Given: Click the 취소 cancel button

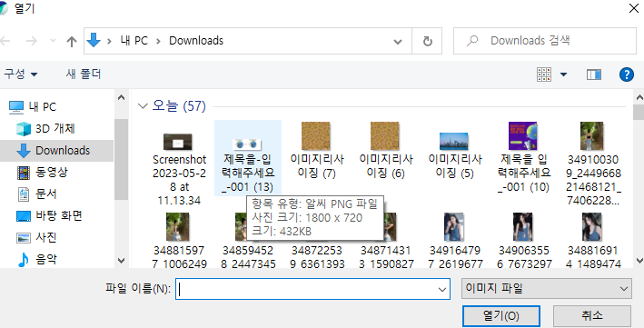Looking at the screenshot, I should (x=592, y=315).
